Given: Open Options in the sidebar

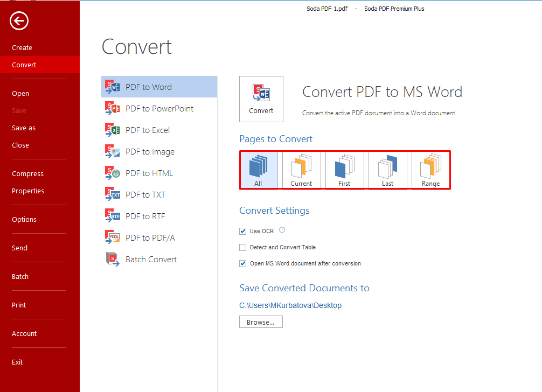Looking at the screenshot, I should tap(24, 220).
